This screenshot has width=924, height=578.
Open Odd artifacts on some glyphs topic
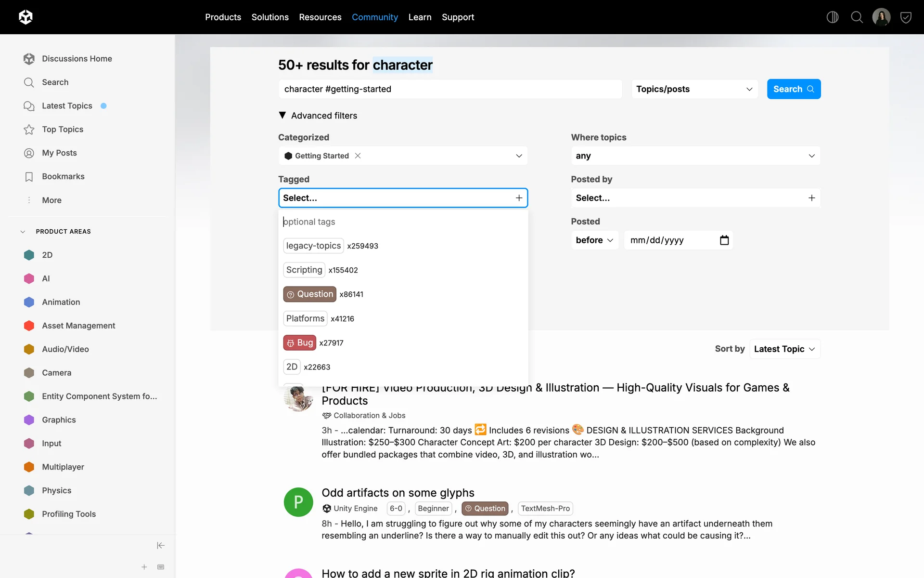[398, 493]
